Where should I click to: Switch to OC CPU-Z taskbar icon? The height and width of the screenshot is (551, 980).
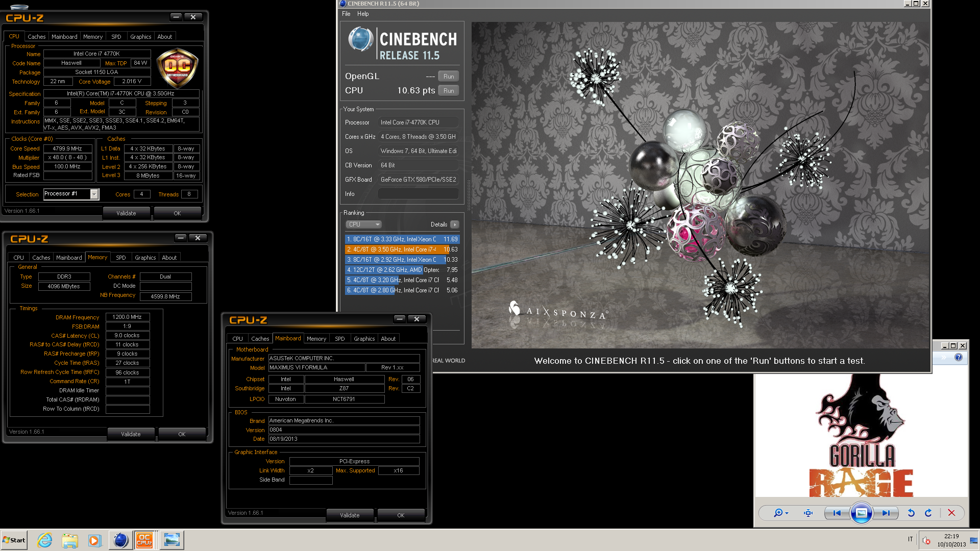[145, 540]
